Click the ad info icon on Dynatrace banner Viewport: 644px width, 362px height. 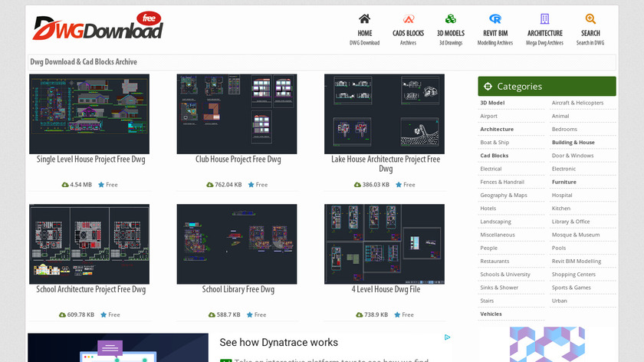(448, 337)
